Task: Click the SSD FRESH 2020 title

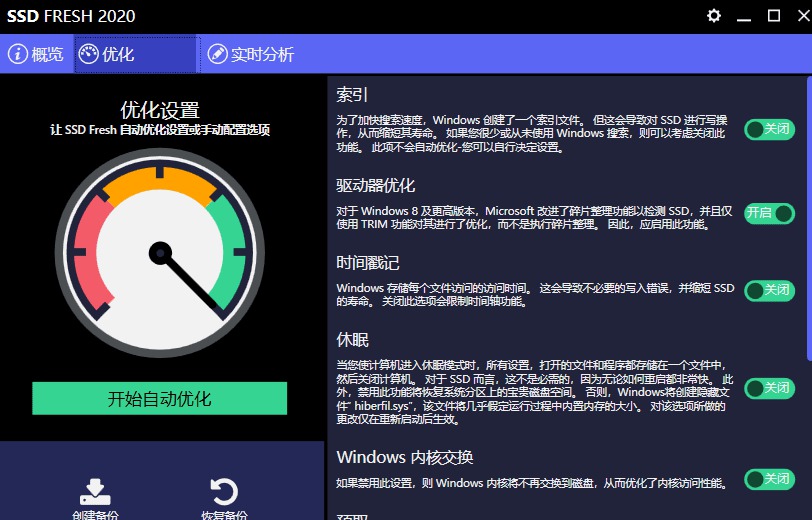Action: click(71, 16)
